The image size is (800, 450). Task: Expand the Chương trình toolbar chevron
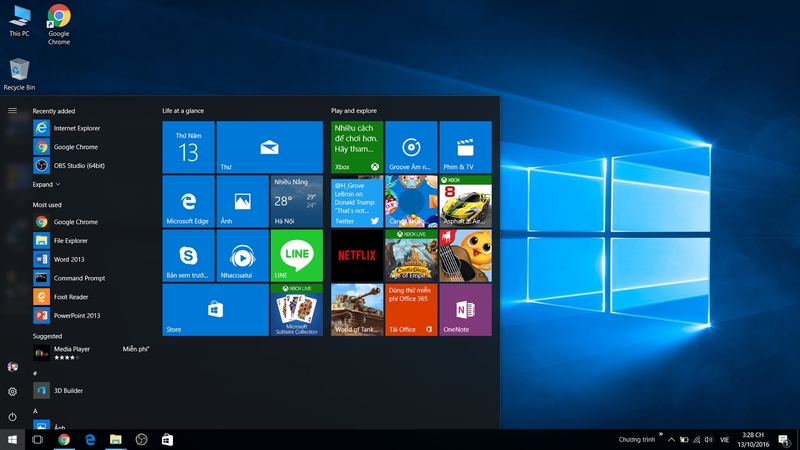[661, 435]
